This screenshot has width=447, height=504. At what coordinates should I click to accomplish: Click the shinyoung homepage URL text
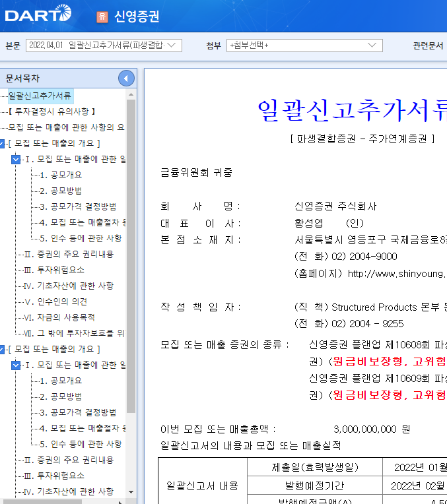(x=397, y=274)
